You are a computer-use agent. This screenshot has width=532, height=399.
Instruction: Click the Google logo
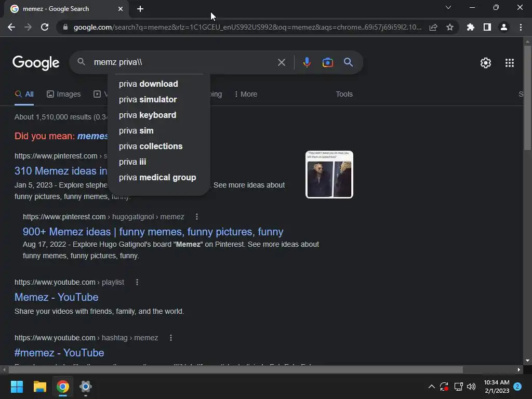[x=36, y=63]
